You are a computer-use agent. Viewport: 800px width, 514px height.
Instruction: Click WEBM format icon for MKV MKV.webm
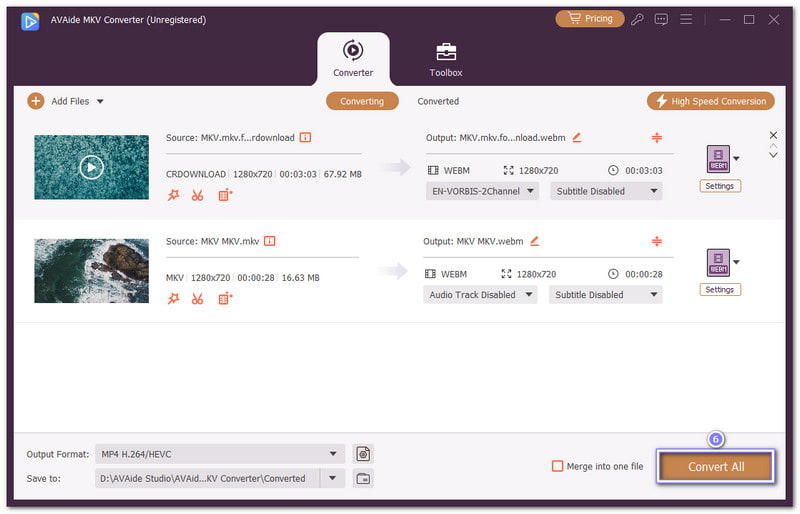point(718,262)
